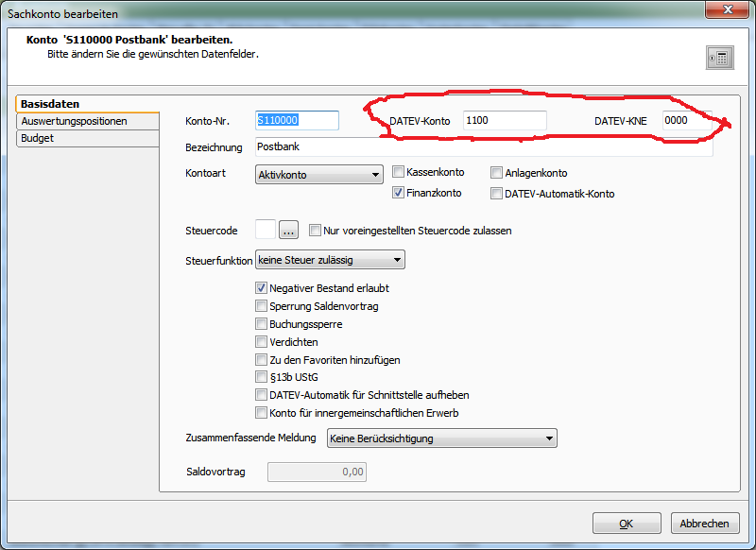Open Steuercode lookup ellipsis button
Viewport: 756px width, 550px height.
tap(289, 231)
